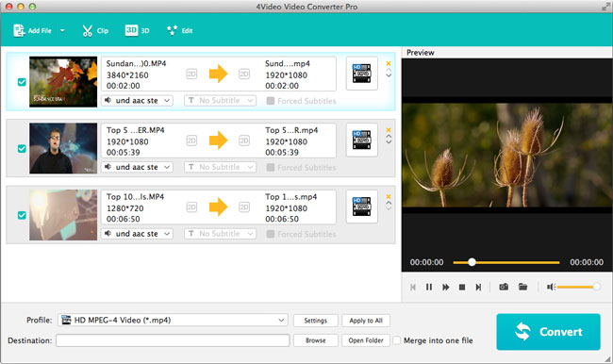The height and width of the screenshot is (364, 613).
Task: Open the 3D settings tool
Action: (138, 30)
